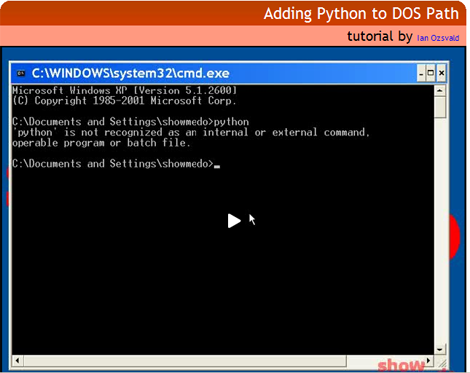Open the Ian Ozsvald author link
470x373 pixels.
(438, 38)
